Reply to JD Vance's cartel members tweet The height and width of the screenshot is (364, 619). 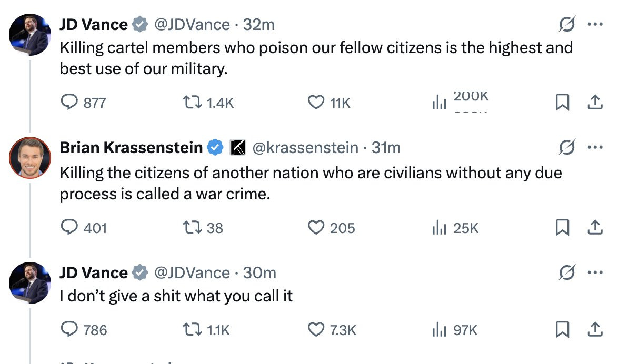(x=83, y=103)
